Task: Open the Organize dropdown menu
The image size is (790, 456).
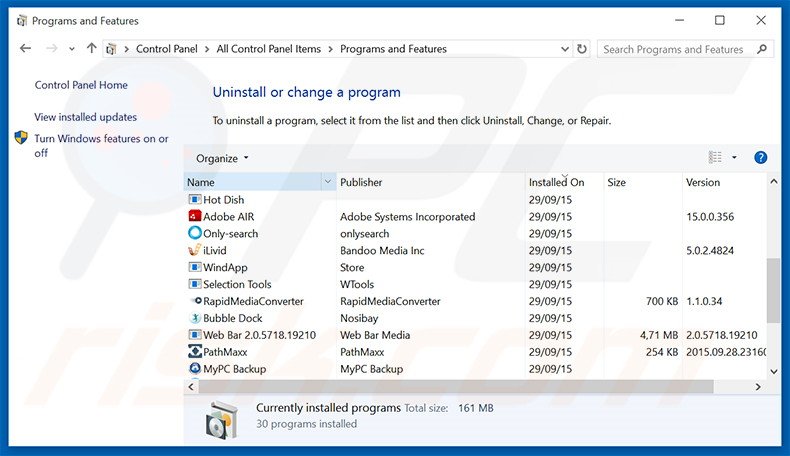Action: (222, 158)
